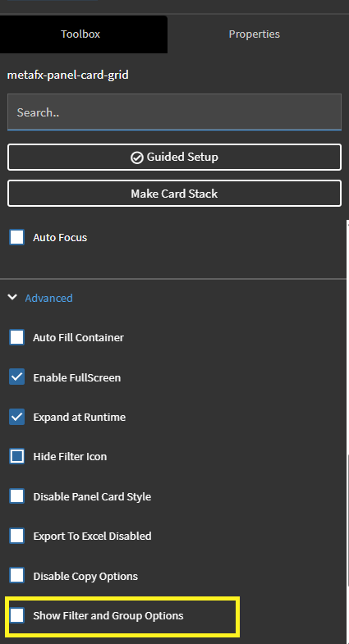The width and height of the screenshot is (349, 644).
Task: Click the Make Card Stack button
Action: (174, 193)
